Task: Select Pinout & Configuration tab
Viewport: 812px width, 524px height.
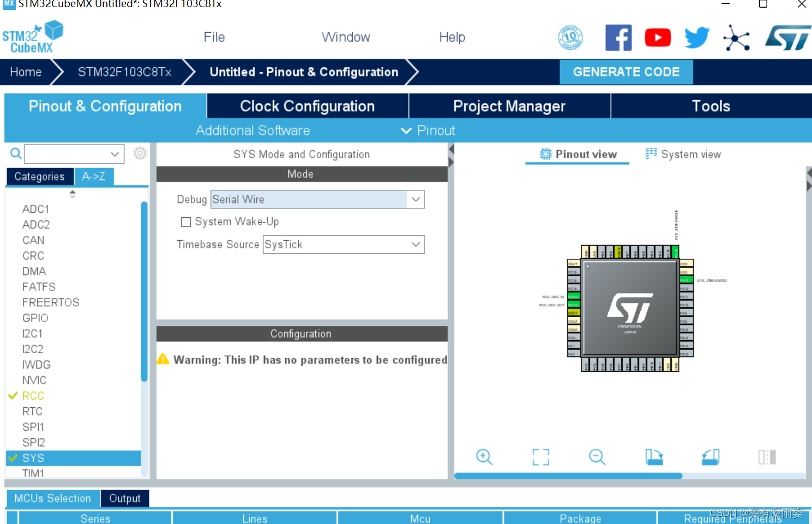Action: (105, 106)
